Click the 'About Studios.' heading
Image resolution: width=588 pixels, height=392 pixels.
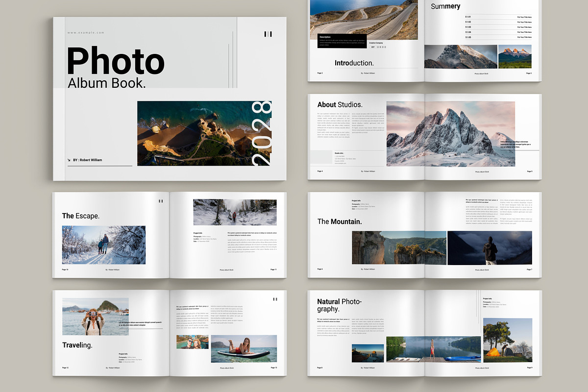tap(340, 104)
